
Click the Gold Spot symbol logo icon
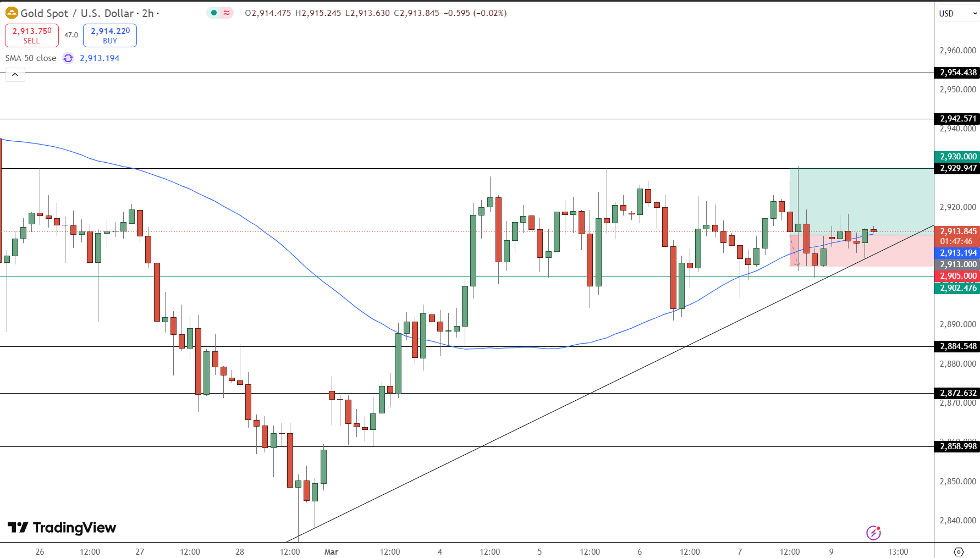(12, 13)
